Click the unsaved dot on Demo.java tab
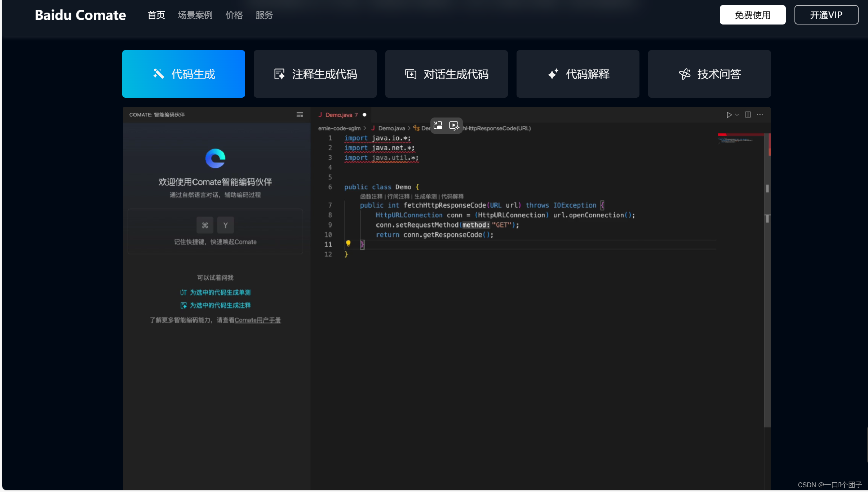This screenshot has height=492, width=868. pos(364,115)
